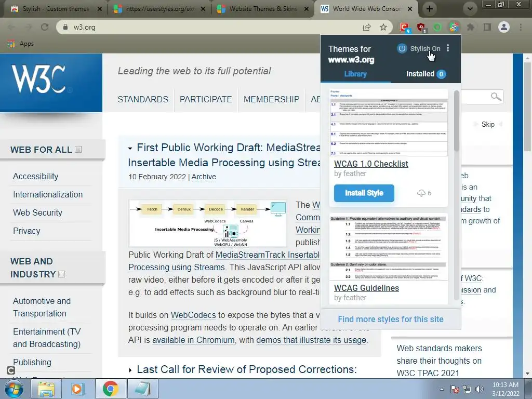Image resolution: width=532 pixels, height=399 pixels.
Task: Click the W3C logo
Action: click(x=51, y=83)
